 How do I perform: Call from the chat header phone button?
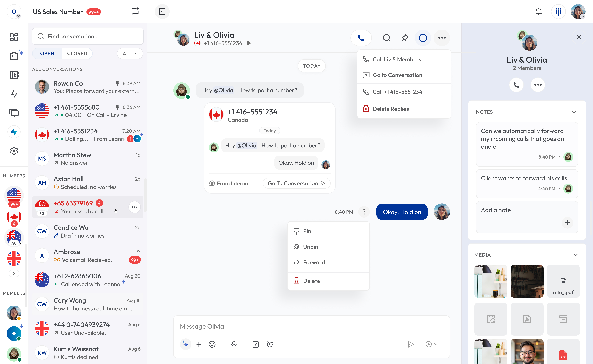(x=361, y=38)
